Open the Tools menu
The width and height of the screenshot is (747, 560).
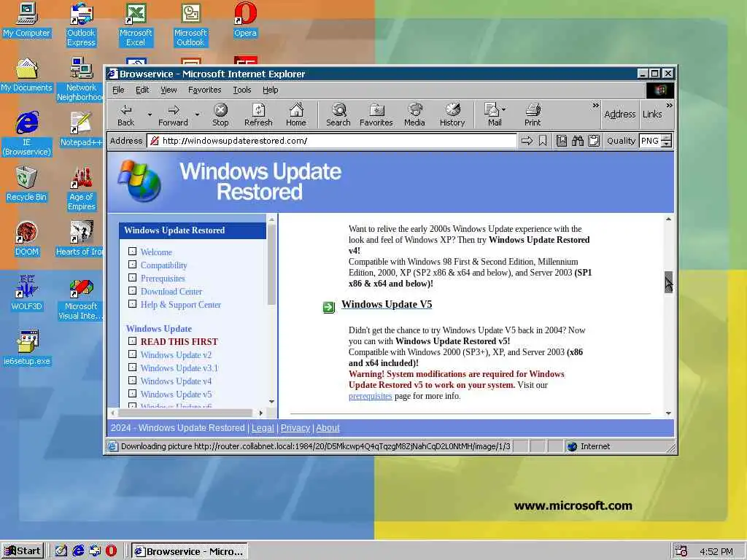click(242, 90)
